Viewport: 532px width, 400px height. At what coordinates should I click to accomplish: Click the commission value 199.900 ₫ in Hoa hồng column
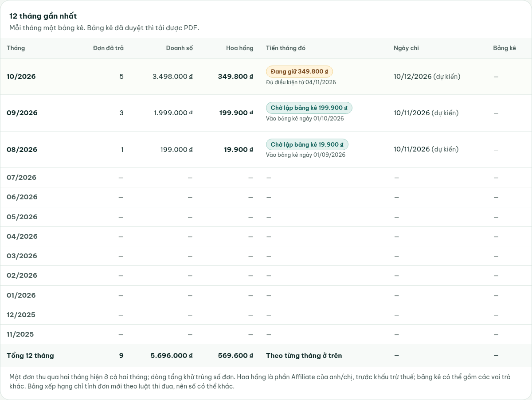(236, 113)
